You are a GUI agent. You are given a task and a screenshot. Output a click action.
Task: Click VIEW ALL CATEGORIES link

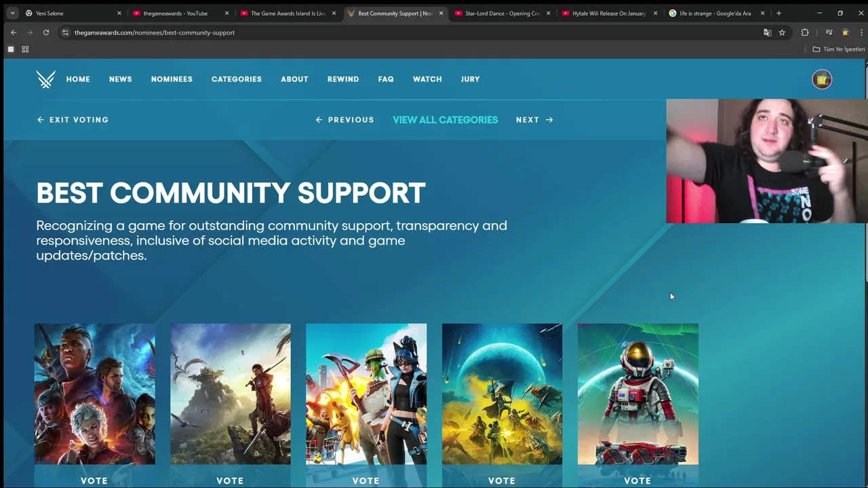point(446,120)
